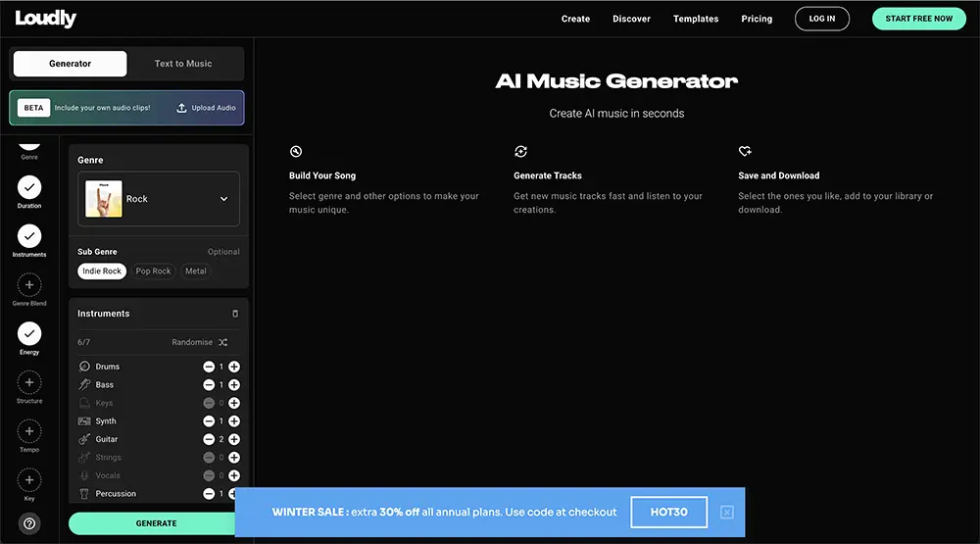Click the Structure step plus icon
Screen dimensions: 980x544
click(29, 382)
